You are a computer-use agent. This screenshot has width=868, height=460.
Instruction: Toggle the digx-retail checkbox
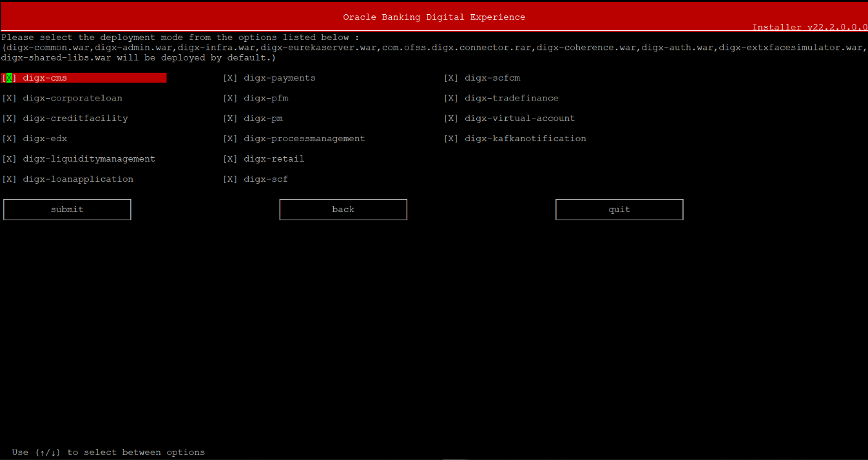pos(230,159)
